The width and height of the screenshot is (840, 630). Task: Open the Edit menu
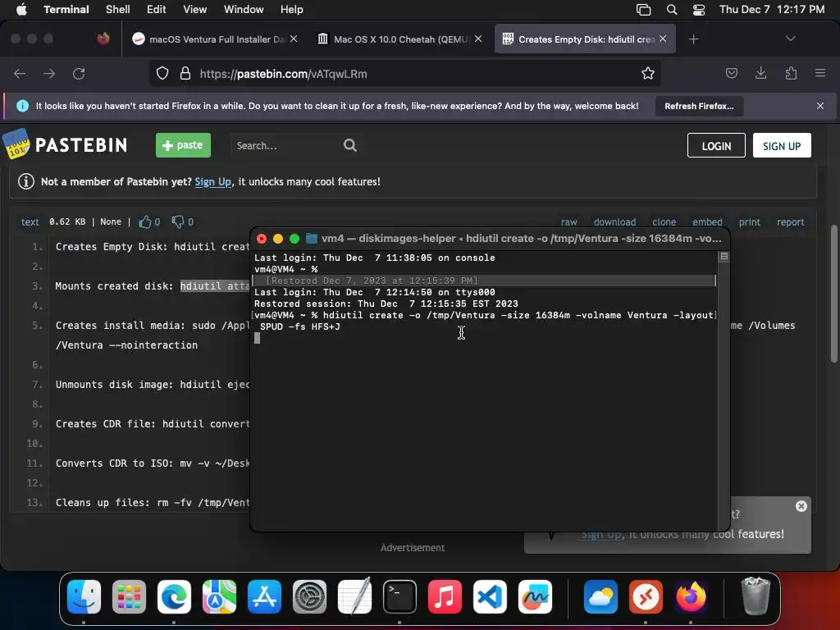(156, 10)
